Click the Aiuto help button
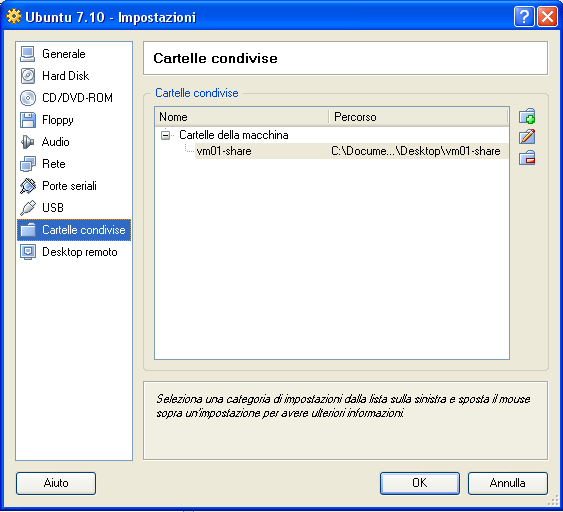Screen dimensions: 563x512 tap(56, 483)
